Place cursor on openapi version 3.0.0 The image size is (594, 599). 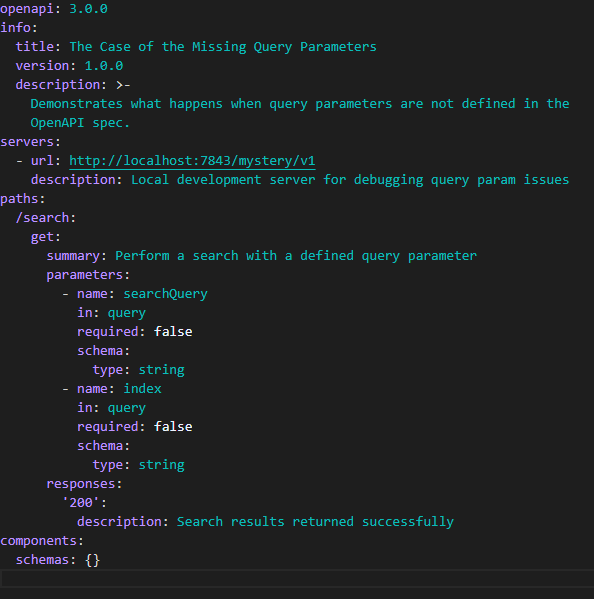tap(88, 8)
